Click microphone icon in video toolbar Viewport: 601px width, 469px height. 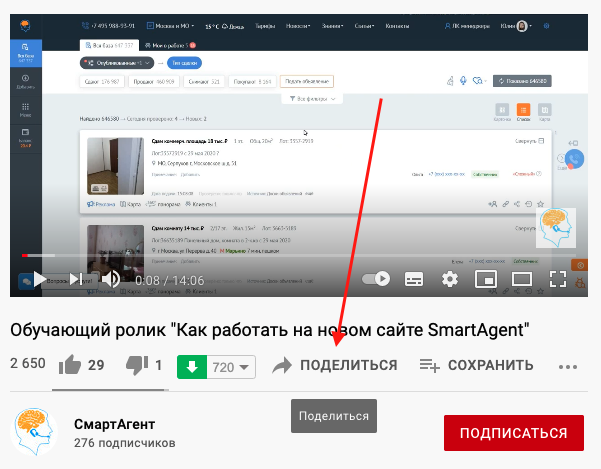tap(463, 80)
